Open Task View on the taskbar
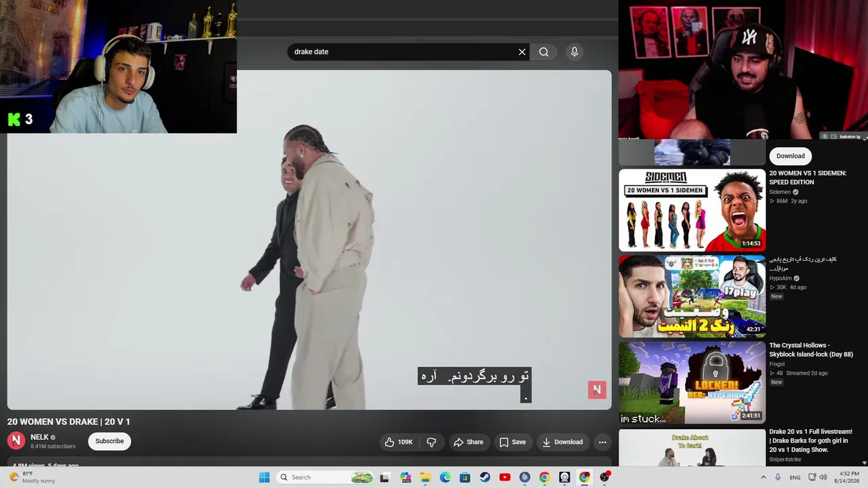 tap(385, 477)
